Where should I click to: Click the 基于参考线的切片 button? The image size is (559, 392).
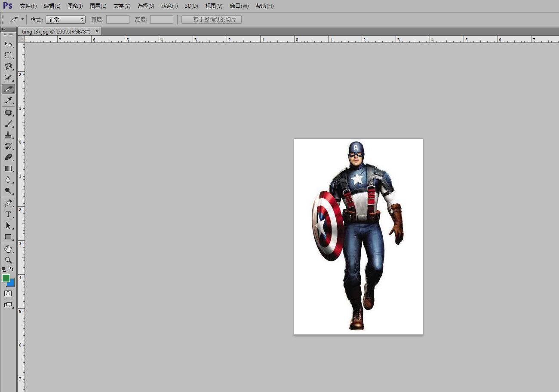[211, 20]
